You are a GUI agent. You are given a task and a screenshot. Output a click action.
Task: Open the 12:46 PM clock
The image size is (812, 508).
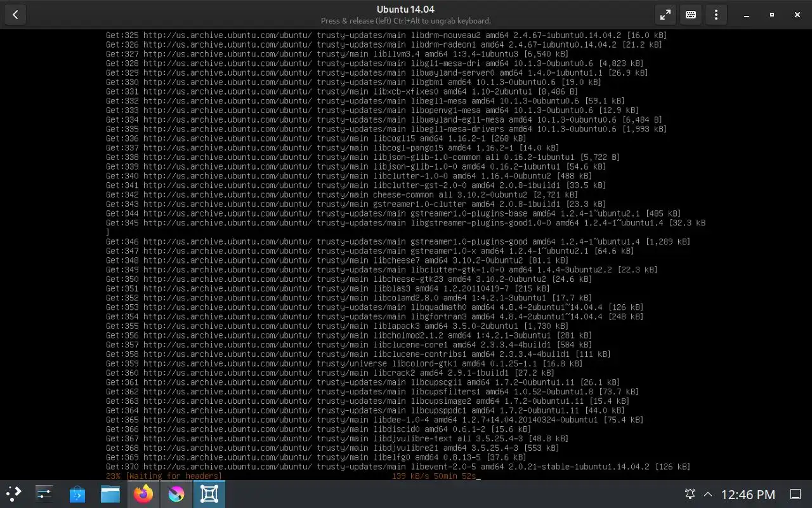pos(749,494)
